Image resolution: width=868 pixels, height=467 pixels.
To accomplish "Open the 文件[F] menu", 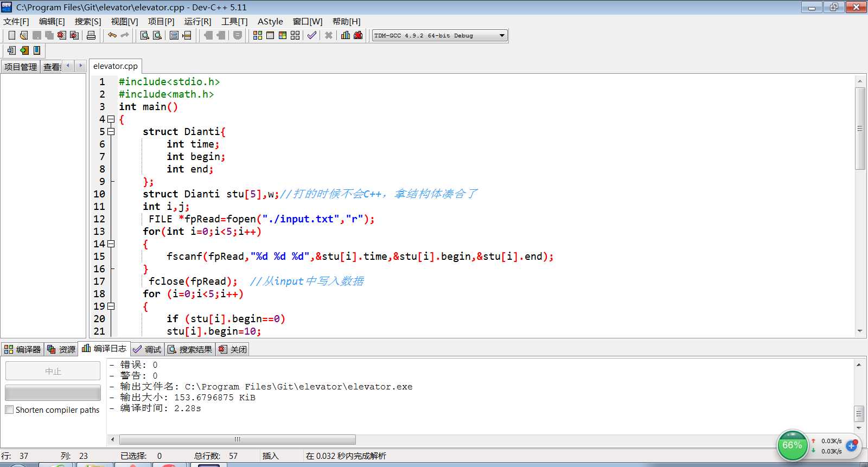I will [16, 22].
